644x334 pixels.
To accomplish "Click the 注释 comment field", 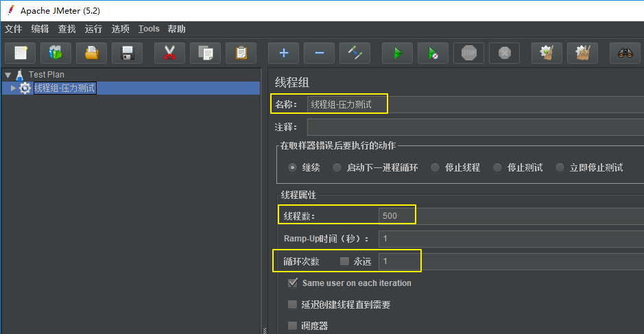I will click(475, 127).
